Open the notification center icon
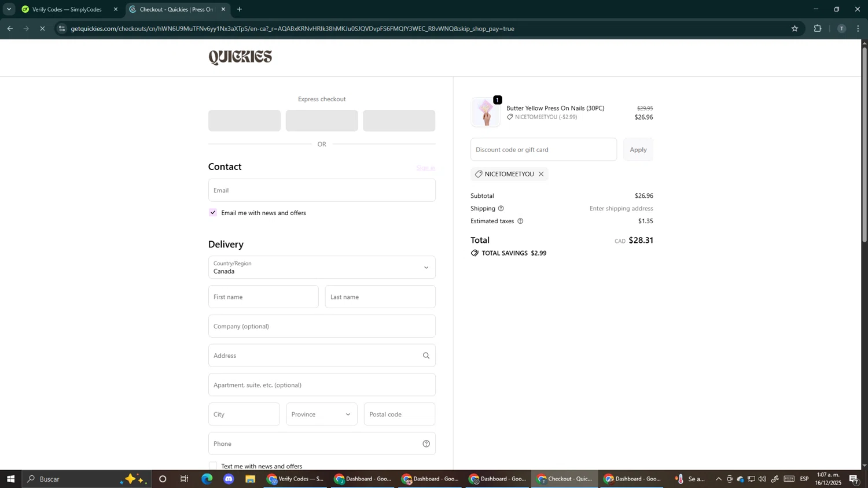 point(854,479)
